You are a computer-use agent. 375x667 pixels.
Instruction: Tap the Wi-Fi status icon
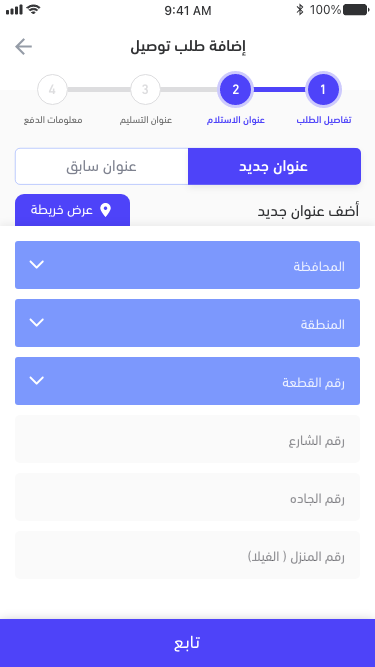[x=34, y=9]
